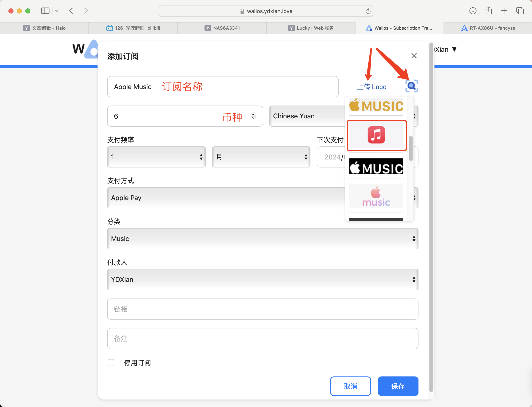Go forward in Safari

coord(86,11)
